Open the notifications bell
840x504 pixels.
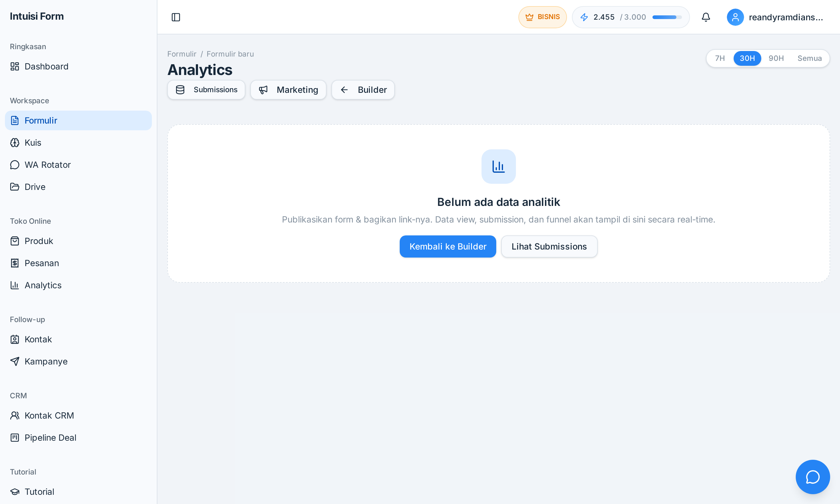click(706, 17)
